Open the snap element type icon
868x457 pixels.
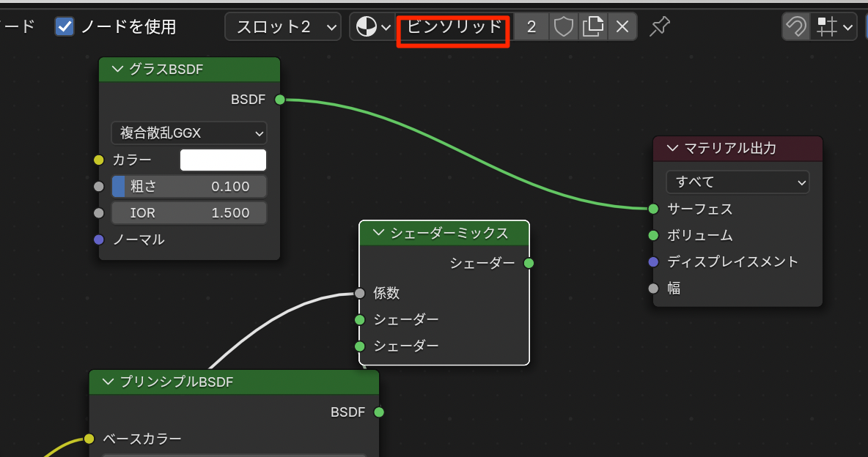834,28
